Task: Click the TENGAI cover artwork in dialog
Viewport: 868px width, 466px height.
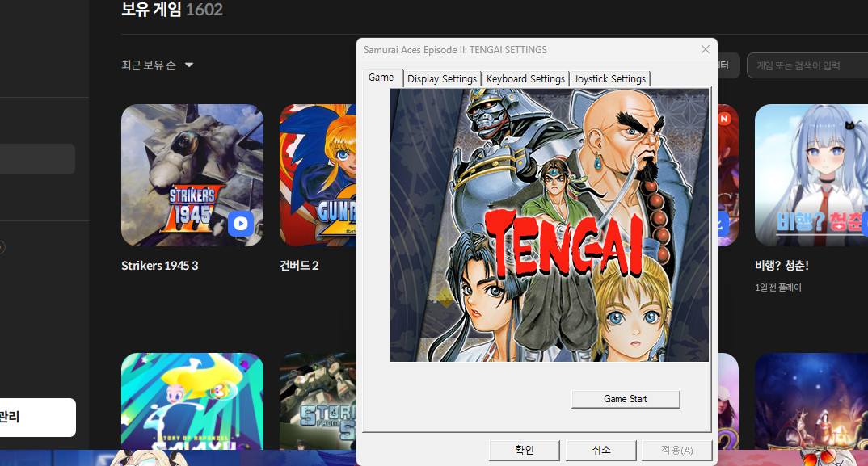Action: [x=549, y=225]
